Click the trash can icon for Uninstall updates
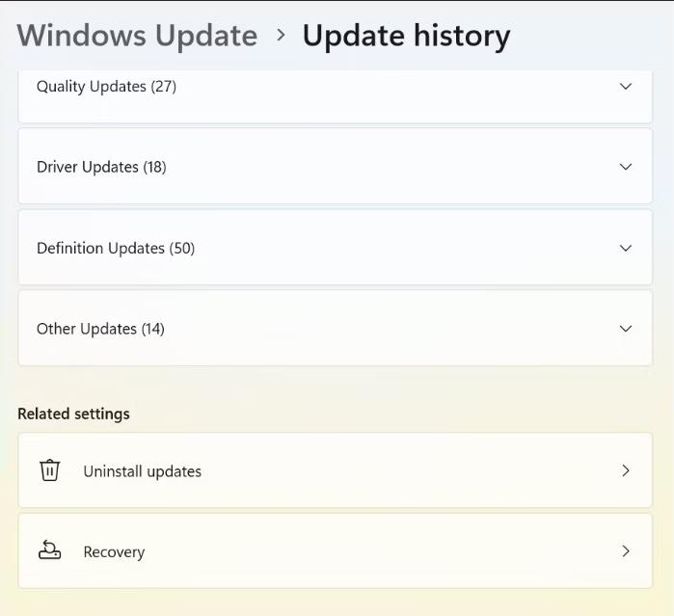This screenshot has width=674, height=616. (49, 470)
